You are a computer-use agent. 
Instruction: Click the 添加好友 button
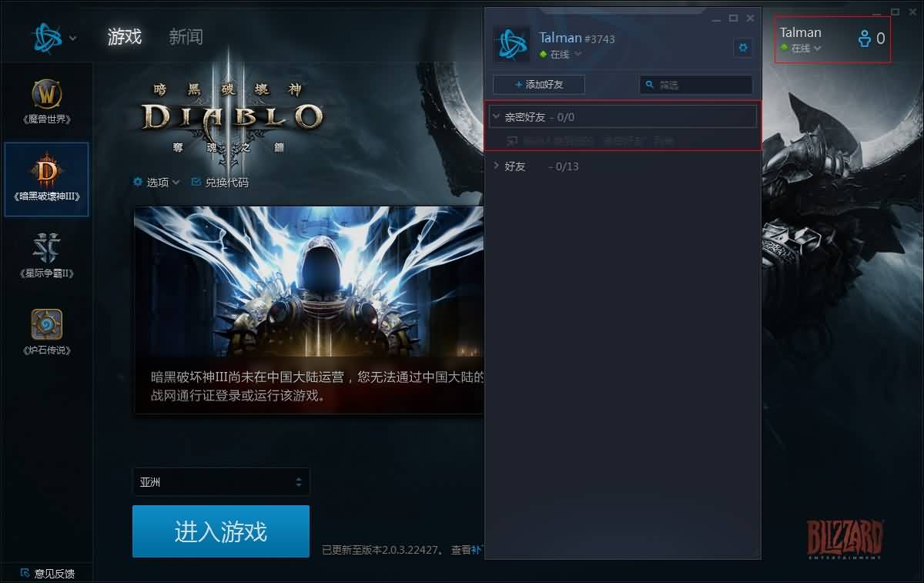[539, 84]
